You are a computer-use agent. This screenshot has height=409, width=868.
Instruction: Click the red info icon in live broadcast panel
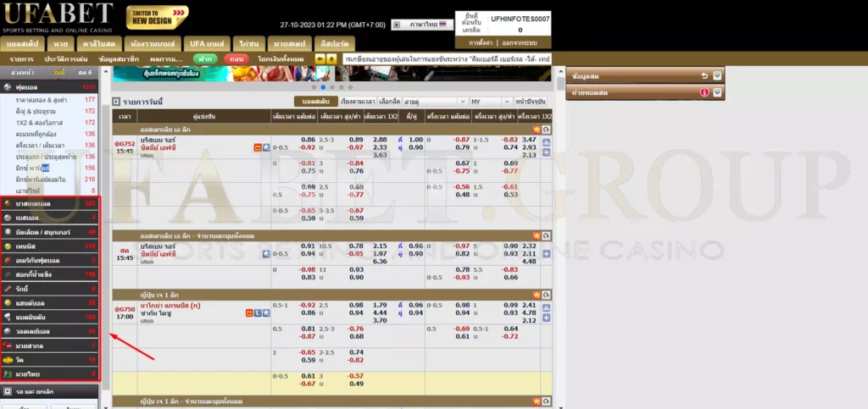704,91
